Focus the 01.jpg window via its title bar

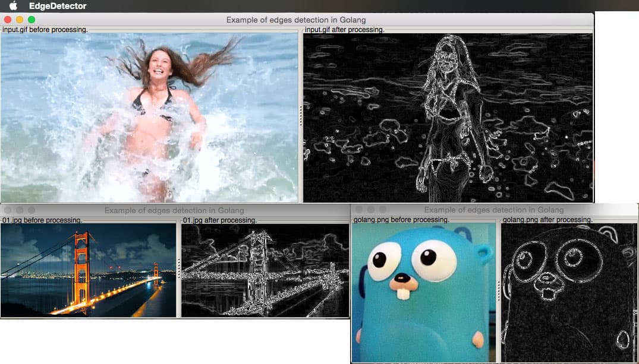tap(174, 210)
